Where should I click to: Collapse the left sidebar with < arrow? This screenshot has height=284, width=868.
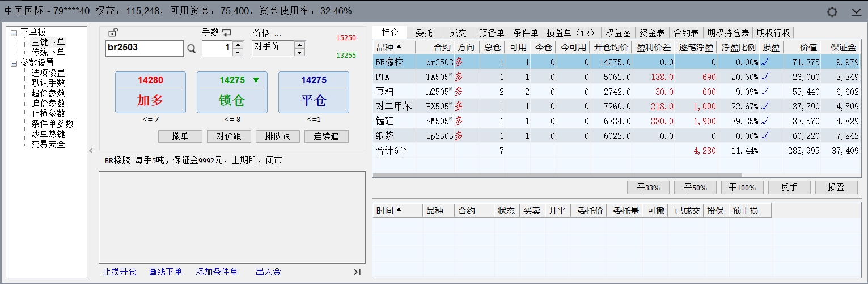(x=91, y=151)
